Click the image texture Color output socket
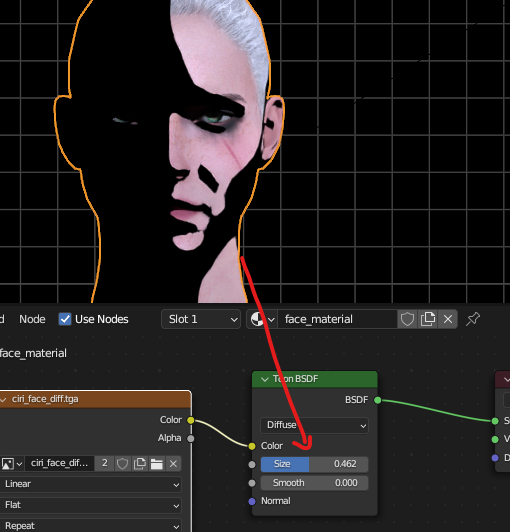The height and width of the screenshot is (532, 510). [x=191, y=420]
